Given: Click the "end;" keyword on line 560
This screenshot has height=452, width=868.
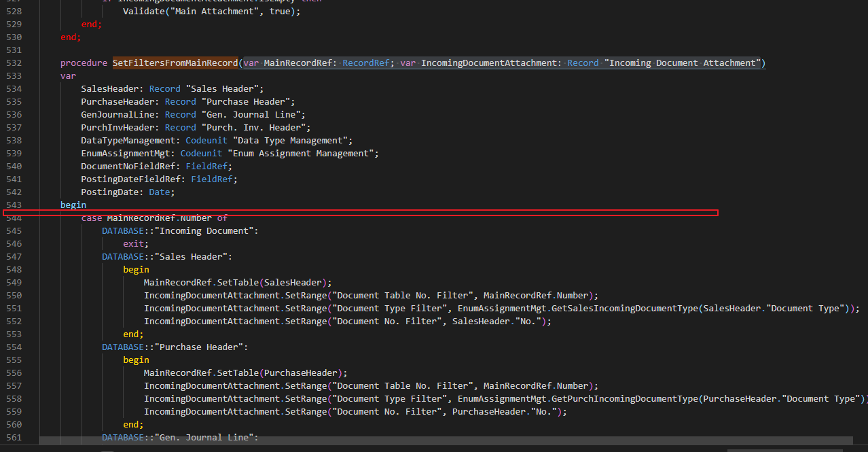Looking at the screenshot, I should (x=133, y=425).
